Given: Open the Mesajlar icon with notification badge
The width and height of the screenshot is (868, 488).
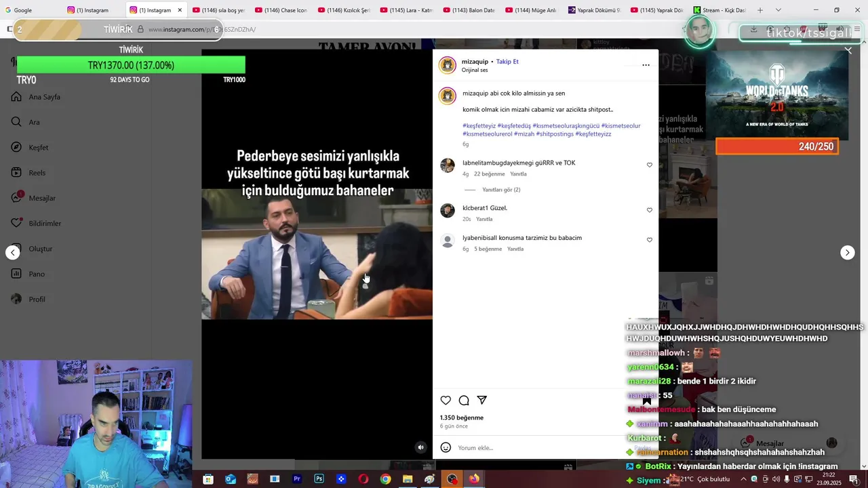Looking at the screenshot, I should (16, 198).
